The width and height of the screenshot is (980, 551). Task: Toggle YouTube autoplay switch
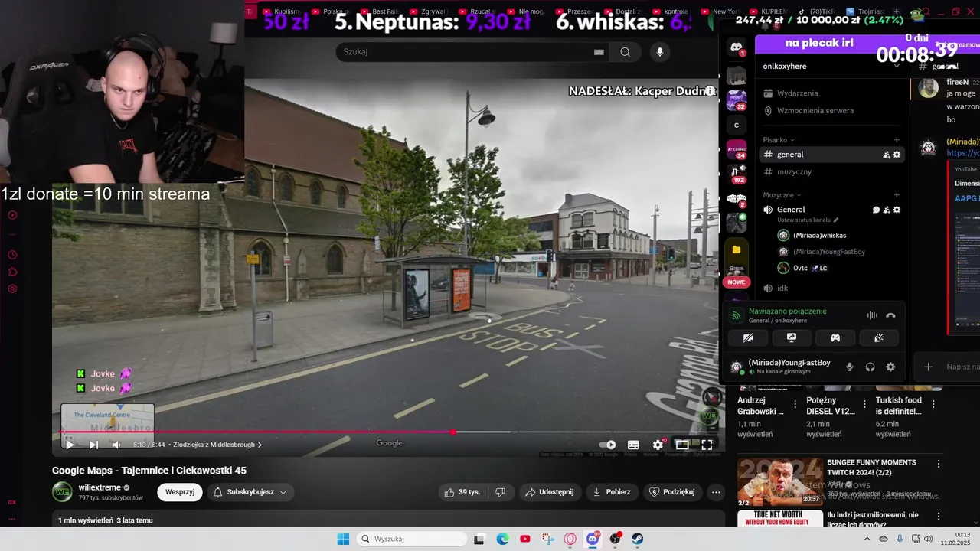[607, 445]
